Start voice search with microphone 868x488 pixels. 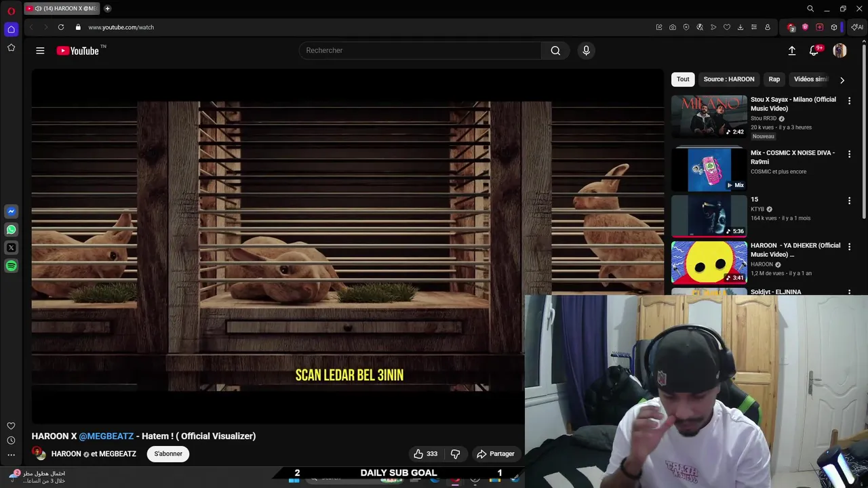pos(587,51)
